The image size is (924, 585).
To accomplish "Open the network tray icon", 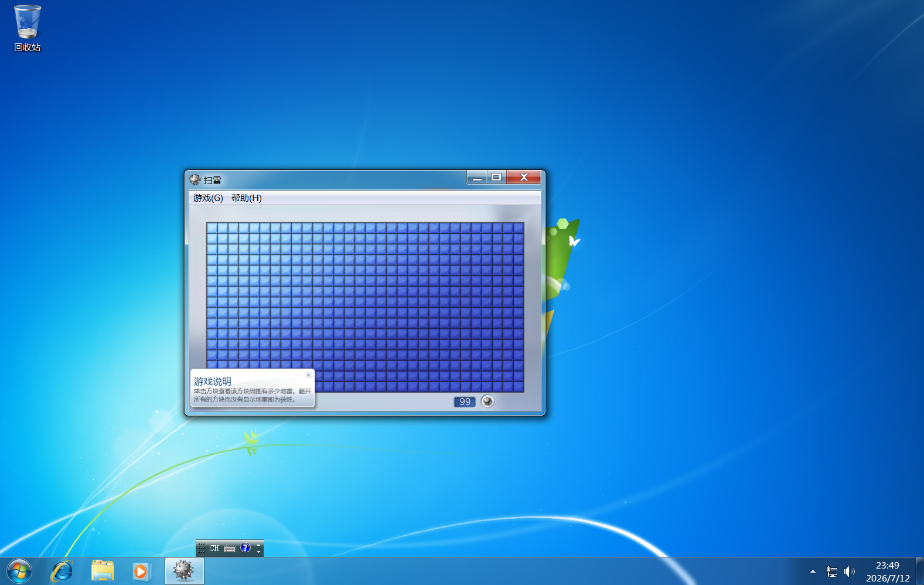I will [x=832, y=572].
